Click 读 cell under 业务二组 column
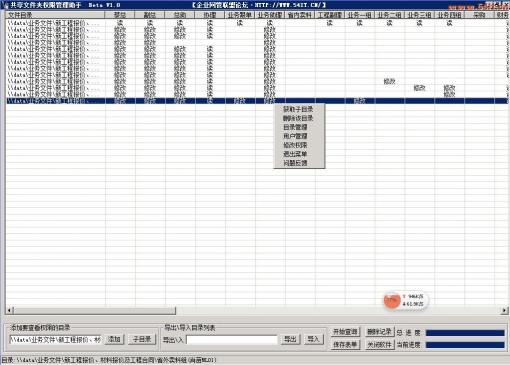This screenshot has height=365, width=510. coord(390,23)
